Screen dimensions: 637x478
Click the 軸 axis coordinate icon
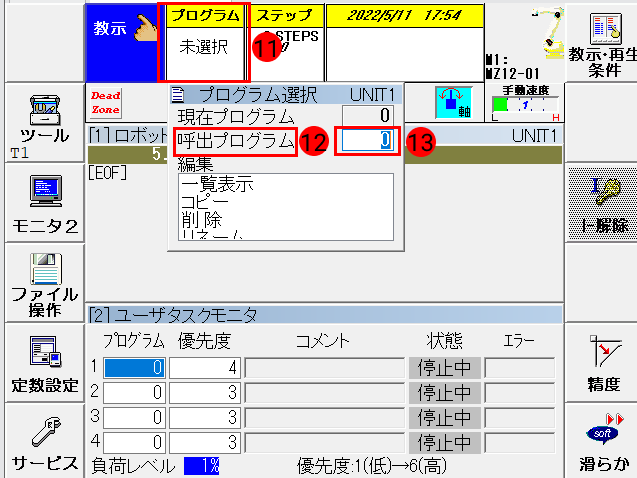453,102
